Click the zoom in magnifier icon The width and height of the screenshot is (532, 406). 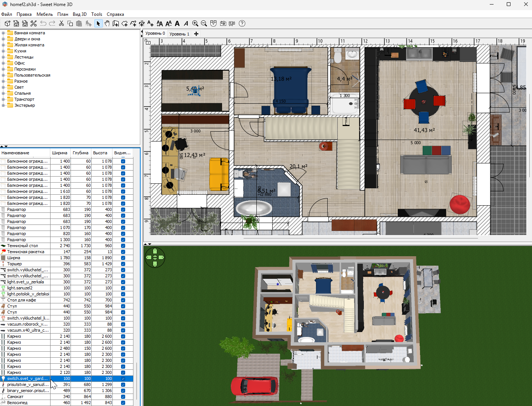coord(195,23)
